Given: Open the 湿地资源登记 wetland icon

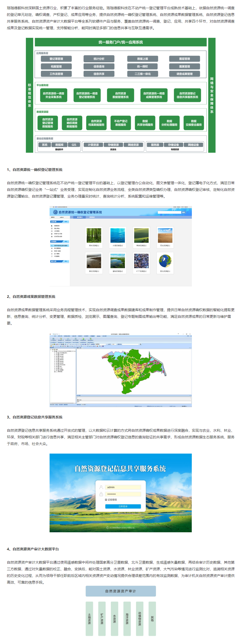Looking at the screenshot, I should click(x=117, y=261).
